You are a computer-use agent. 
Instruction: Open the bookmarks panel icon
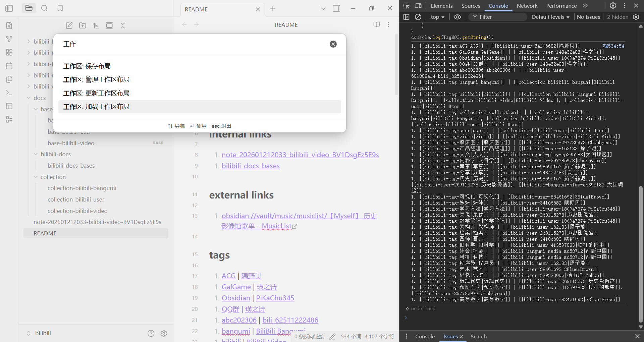(x=60, y=8)
